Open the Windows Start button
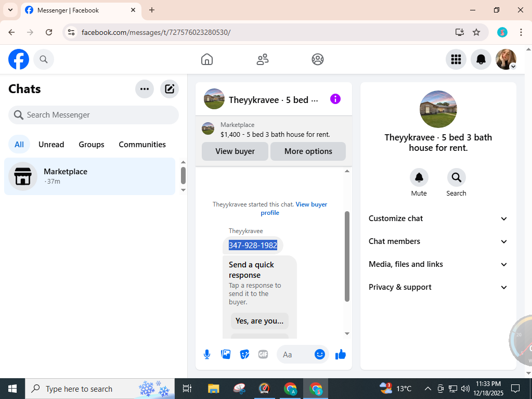 pyautogui.click(x=12, y=389)
